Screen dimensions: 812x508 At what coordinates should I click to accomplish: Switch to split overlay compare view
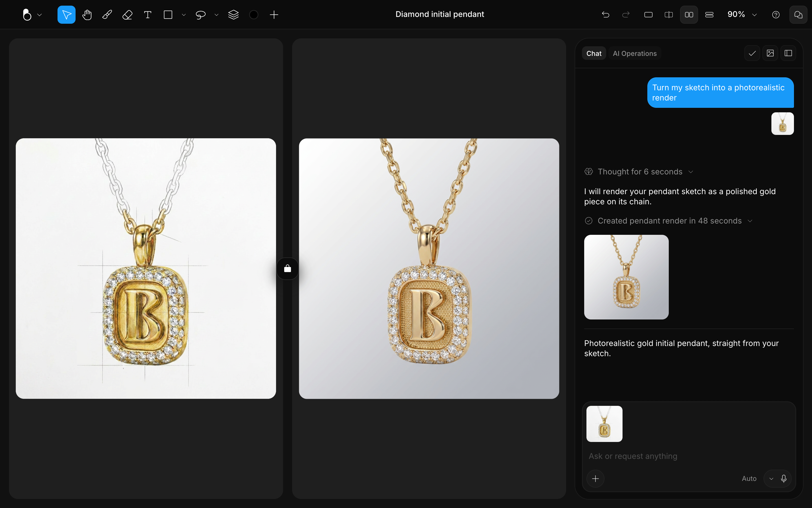pyautogui.click(x=669, y=14)
